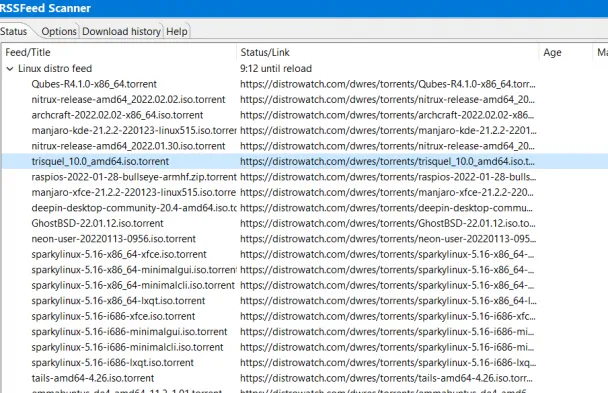Screen dimensions: 608x393
Task: Click the GhostBSD-22.01.12 distrowatch link
Action: (388, 224)
